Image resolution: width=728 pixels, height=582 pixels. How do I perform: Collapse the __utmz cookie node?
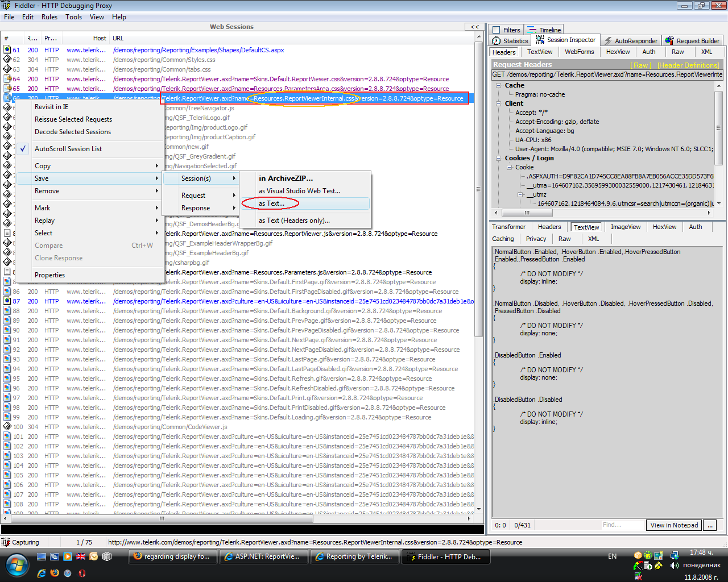[520, 194]
